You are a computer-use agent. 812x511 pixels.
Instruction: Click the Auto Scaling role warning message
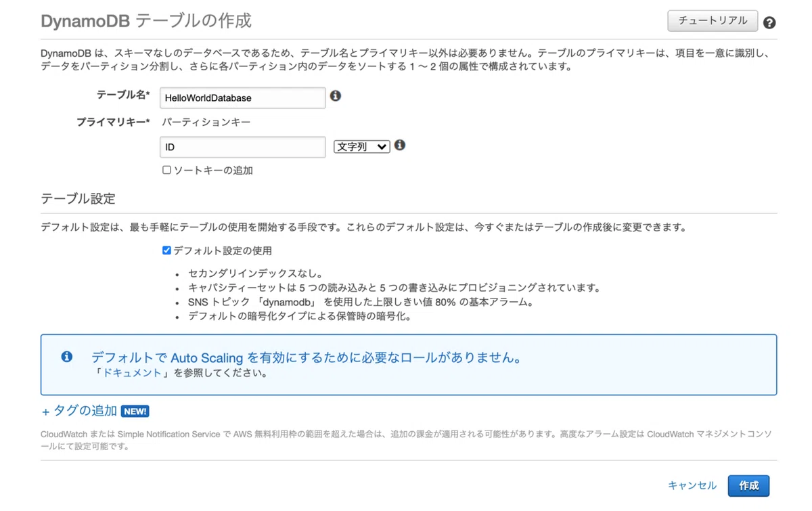(x=307, y=357)
